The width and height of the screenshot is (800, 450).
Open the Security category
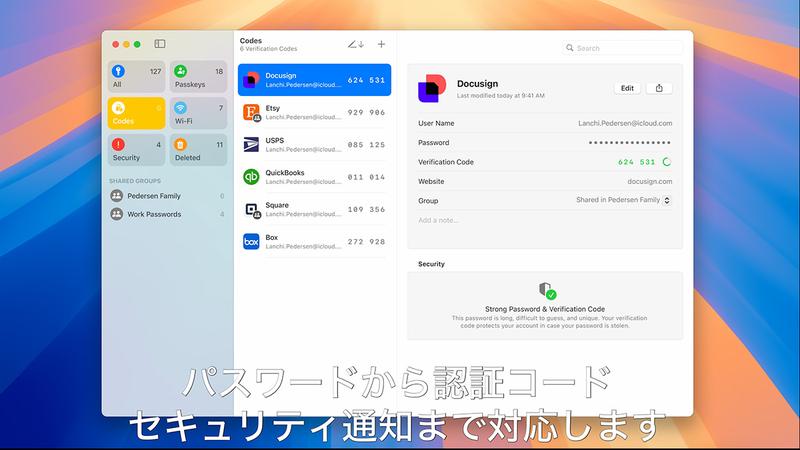click(136, 150)
